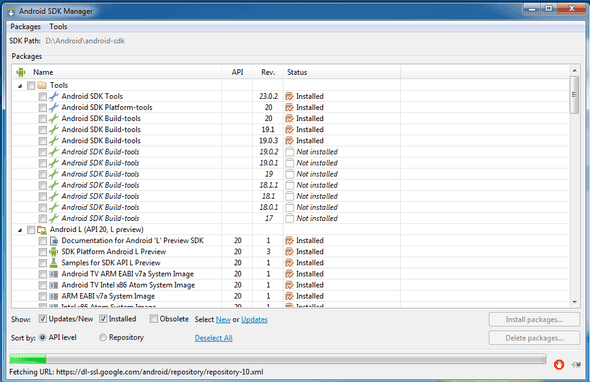This screenshot has width=590, height=382.
Task: Click the SDK Platform Android L Preview robot icon
Action: click(54, 252)
